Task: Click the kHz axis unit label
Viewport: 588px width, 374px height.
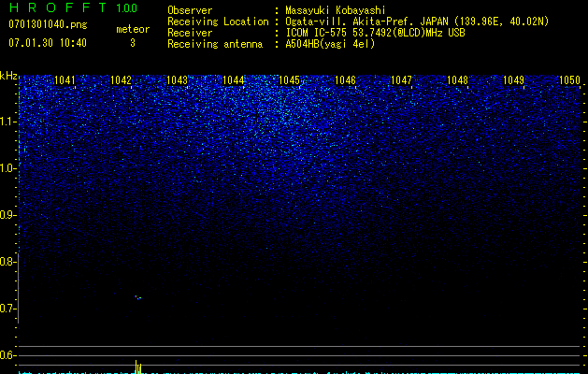Action: (8, 76)
